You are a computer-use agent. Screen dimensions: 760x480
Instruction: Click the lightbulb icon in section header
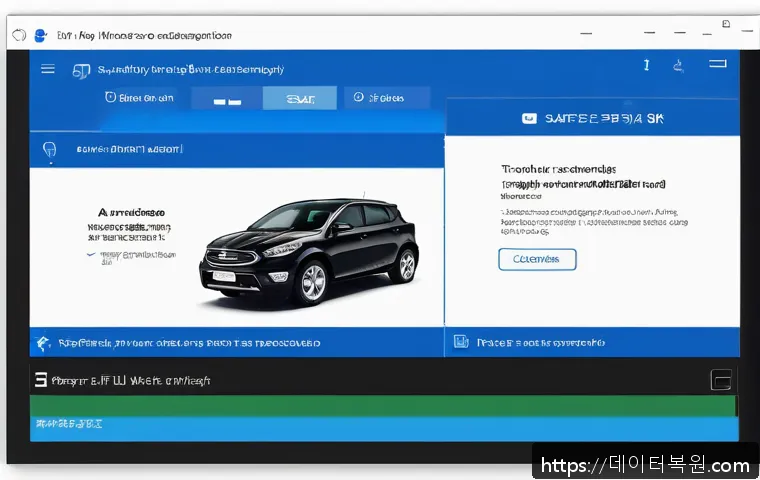pyautogui.click(x=49, y=150)
